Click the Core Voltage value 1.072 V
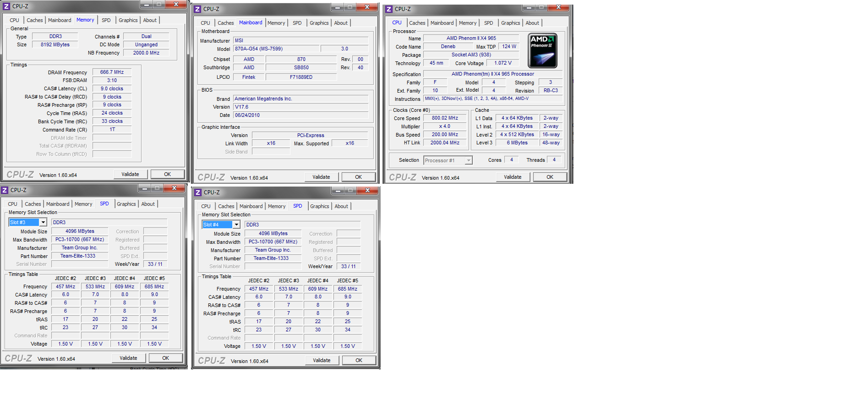Screen dimensions: 868x396 503,63
